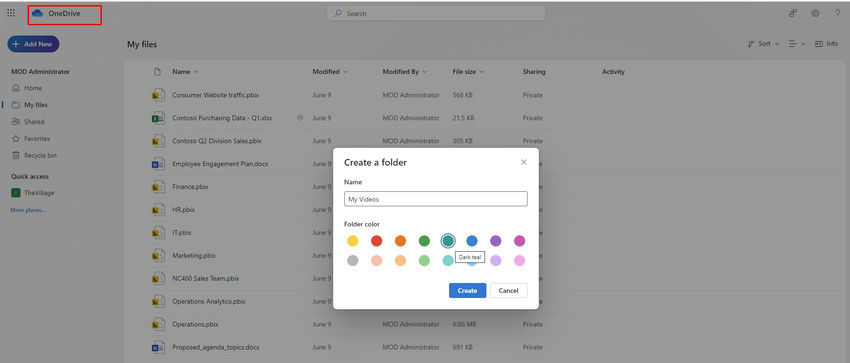Open Shared in the sidebar

(33, 122)
